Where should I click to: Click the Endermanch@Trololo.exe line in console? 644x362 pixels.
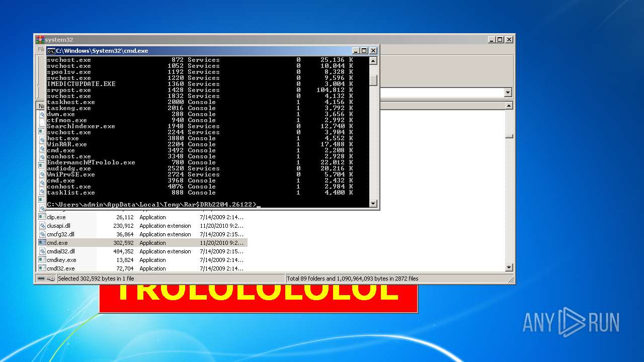pyautogui.click(x=200, y=162)
